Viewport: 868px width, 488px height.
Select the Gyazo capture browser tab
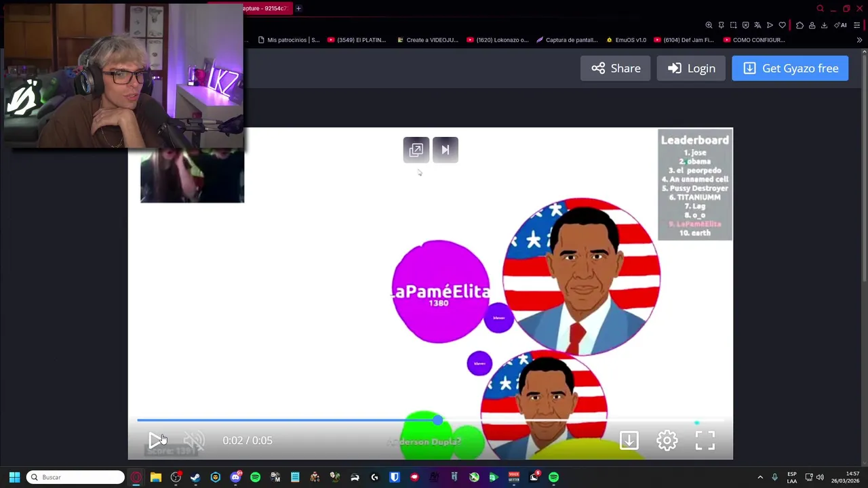point(267,8)
